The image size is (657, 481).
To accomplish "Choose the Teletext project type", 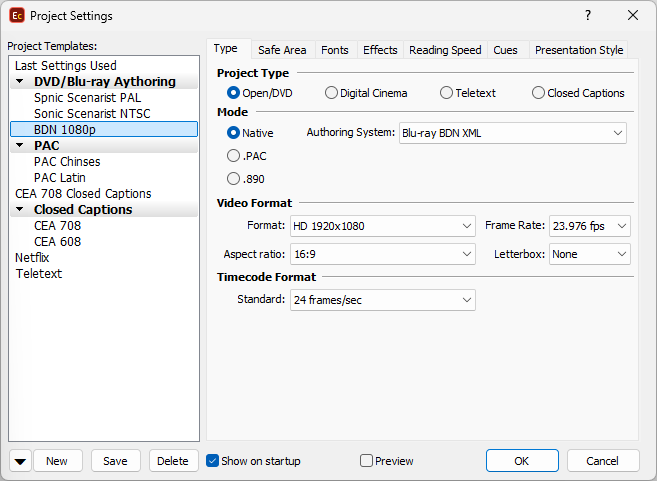I will pos(446,93).
